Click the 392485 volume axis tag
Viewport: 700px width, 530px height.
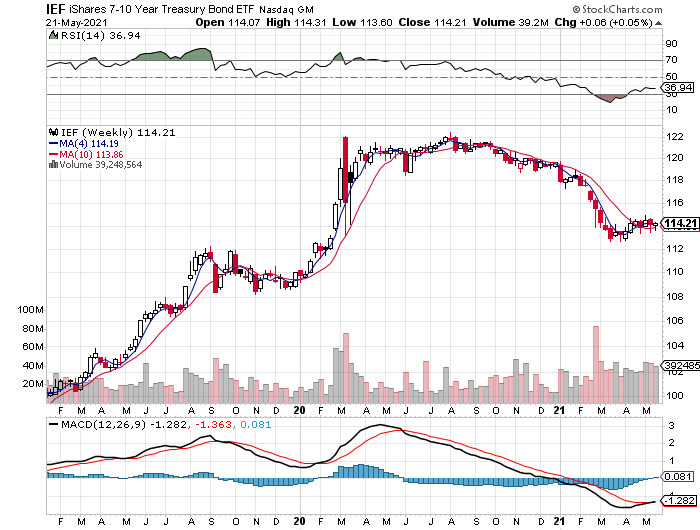[x=682, y=365]
